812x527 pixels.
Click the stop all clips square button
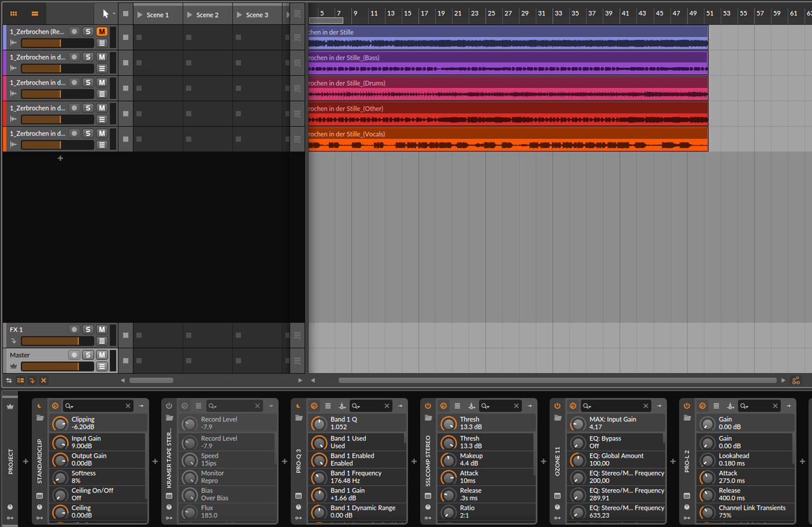tap(125, 14)
